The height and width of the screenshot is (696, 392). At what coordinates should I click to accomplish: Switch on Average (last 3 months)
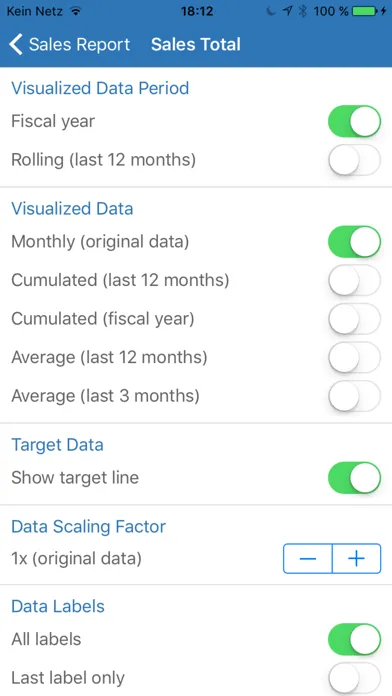tap(354, 396)
